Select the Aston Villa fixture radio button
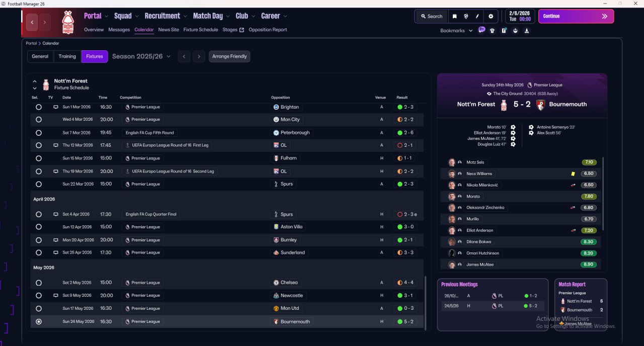644x346 pixels. 39,227
